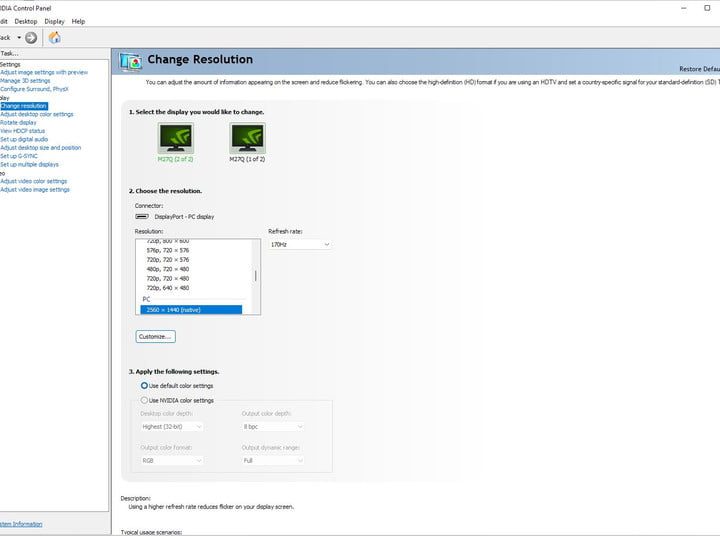Image resolution: width=720 pixels, height=536 pixels.
Task: Open the Display menu
Action: coord(54,21)
